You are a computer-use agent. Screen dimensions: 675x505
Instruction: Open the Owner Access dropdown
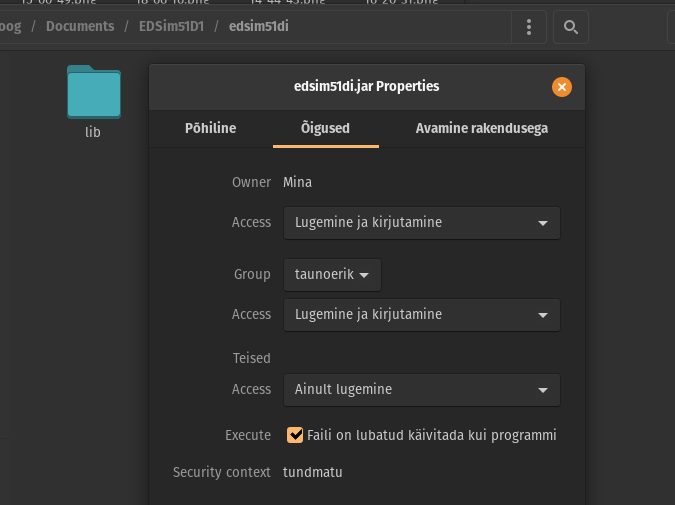coord(421,222)
